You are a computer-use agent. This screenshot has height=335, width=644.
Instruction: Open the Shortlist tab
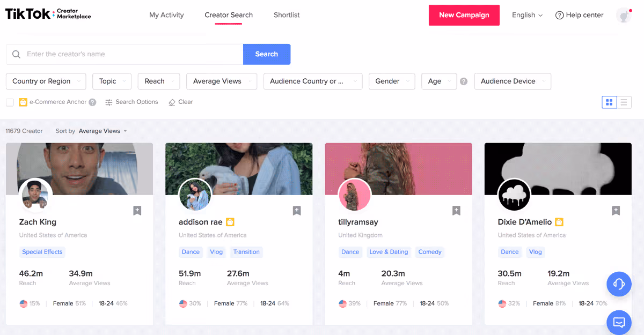(287, 15)
